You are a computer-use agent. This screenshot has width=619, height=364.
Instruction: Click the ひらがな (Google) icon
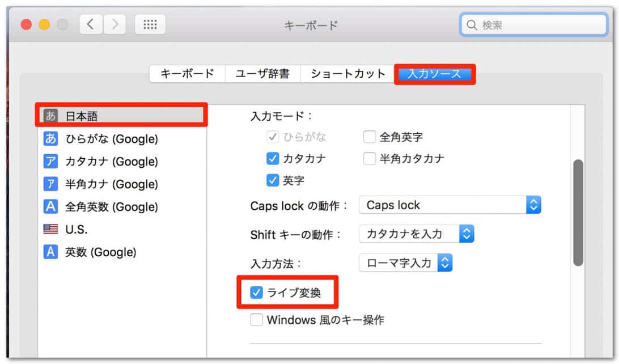point(50,138)
